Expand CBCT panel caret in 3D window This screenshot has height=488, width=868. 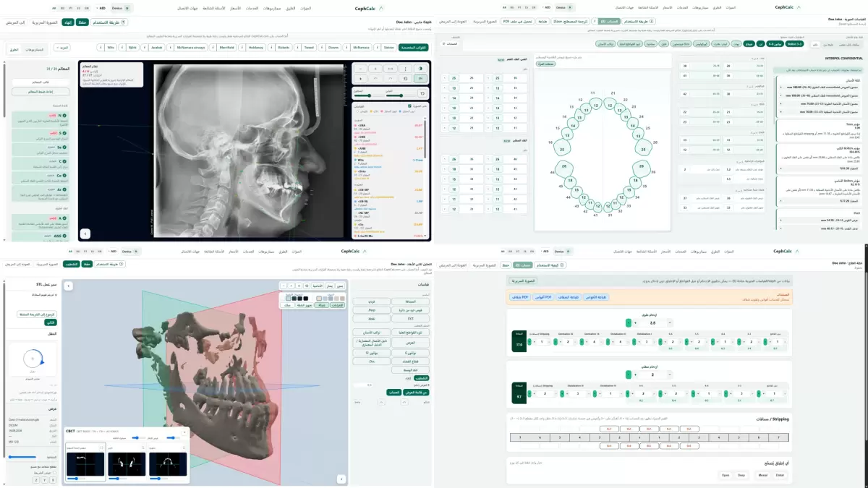point(184,432)
